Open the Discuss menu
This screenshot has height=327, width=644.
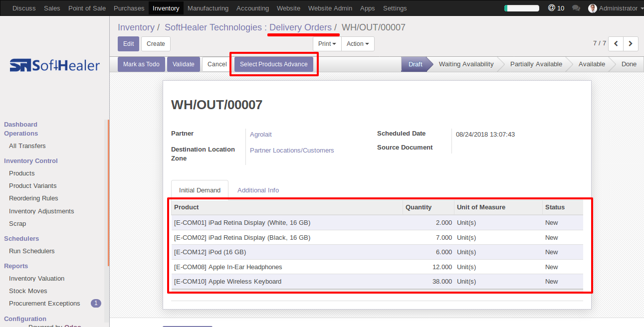[x=24, y=8]
